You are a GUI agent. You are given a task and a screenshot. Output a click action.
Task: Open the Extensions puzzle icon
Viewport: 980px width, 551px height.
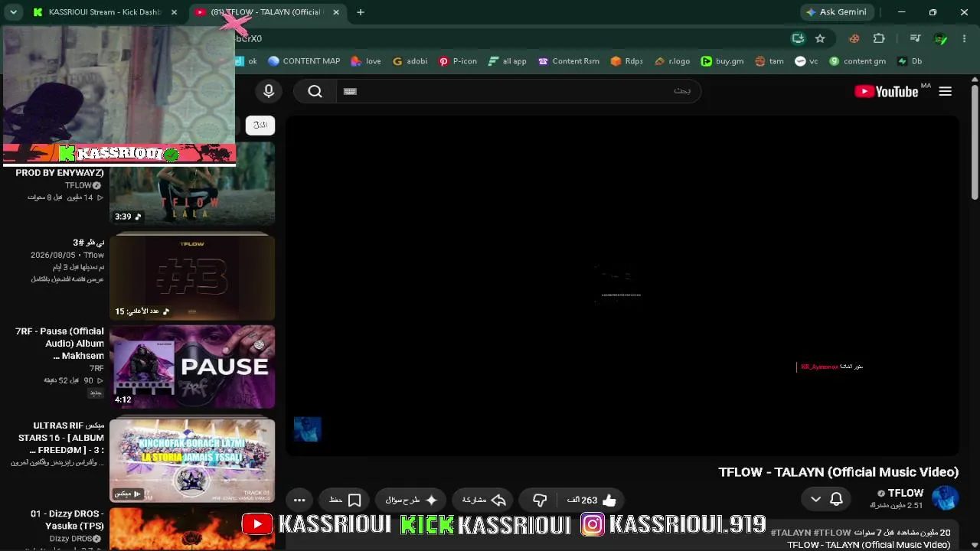tap(879, 38)
